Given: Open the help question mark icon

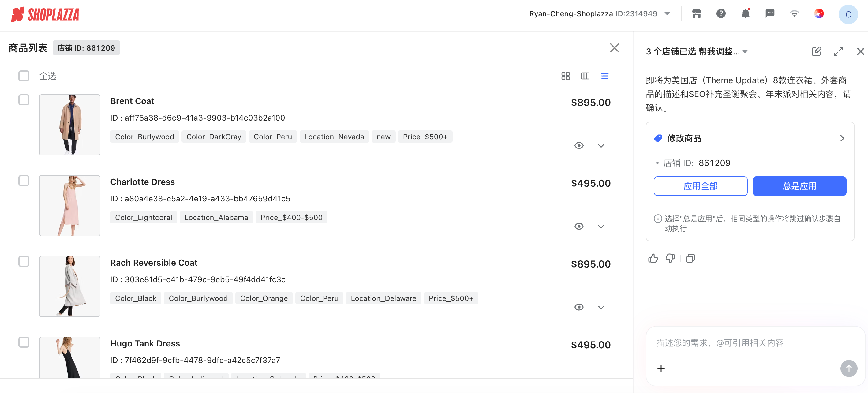Looking at the screenshot, I should [x=721, y=14].
